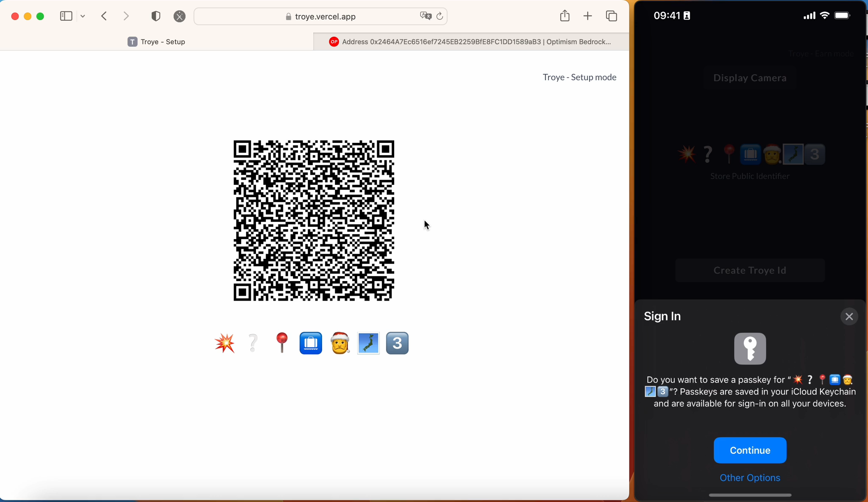Image resolution: width=868 pixels, height=502 pixels.
Task: Open the sidebar options dropdown chevron
Action: pos(83,16)
